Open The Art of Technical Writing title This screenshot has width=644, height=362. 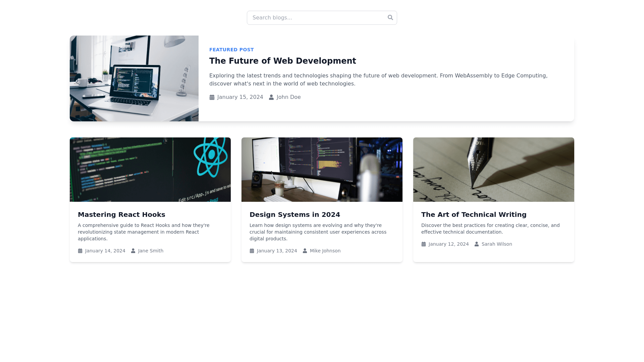coord(474,215)
